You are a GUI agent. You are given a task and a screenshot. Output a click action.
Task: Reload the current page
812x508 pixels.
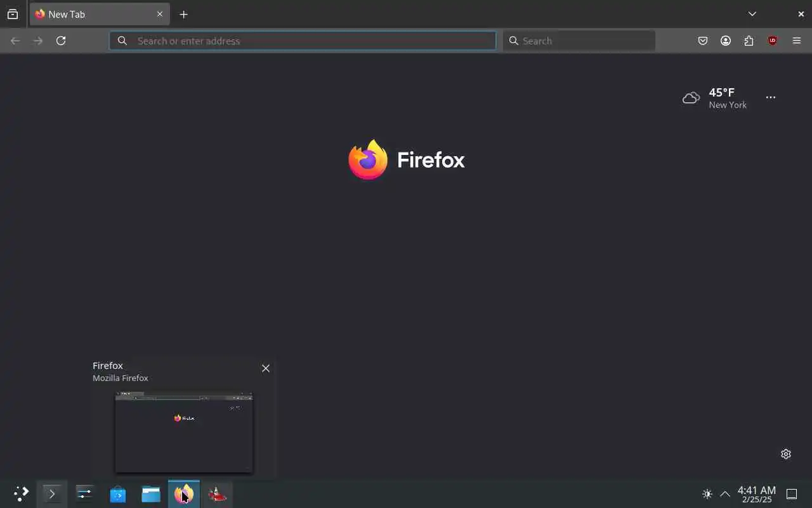click(x=61, y=41)
